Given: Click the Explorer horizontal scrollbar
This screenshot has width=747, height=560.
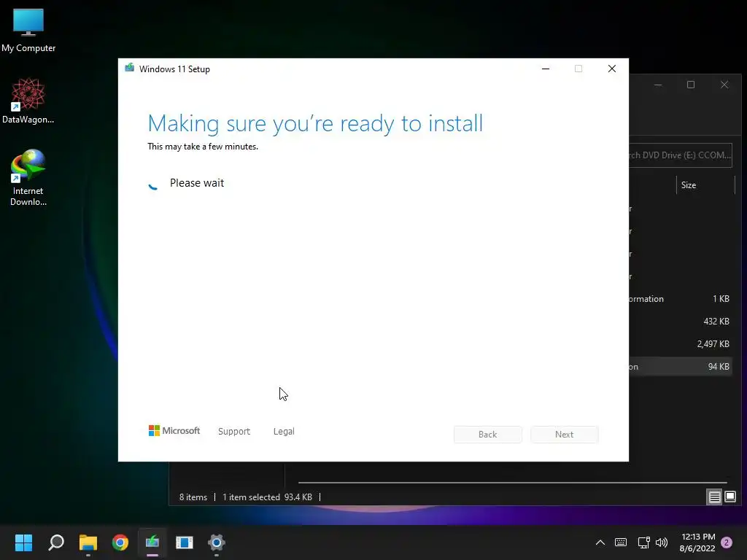Looking at the screenshot, I should 512,483.
